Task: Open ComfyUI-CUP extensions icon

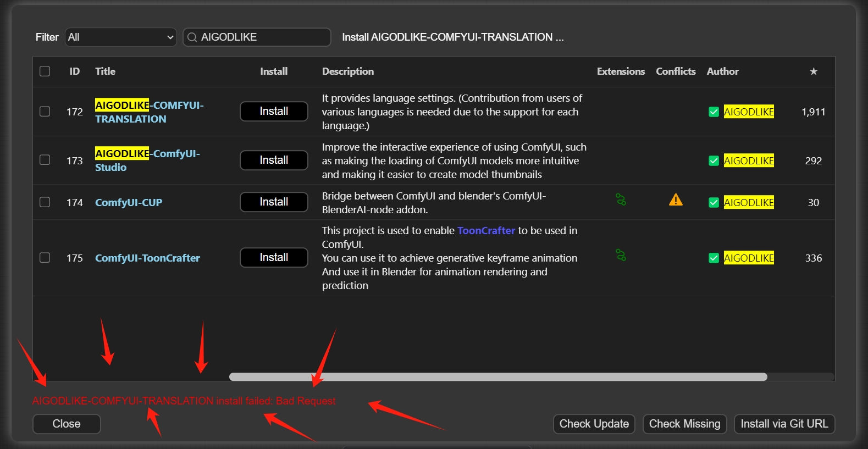Action: point(621,199)
